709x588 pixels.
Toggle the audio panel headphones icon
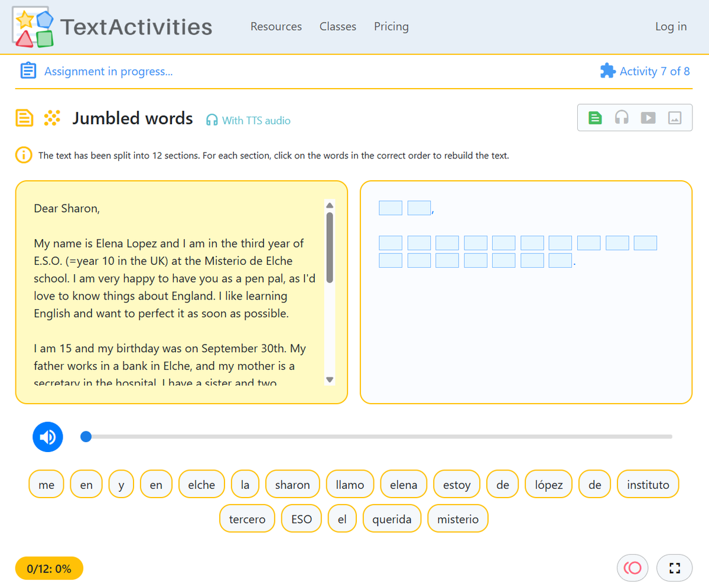point(621,118)
